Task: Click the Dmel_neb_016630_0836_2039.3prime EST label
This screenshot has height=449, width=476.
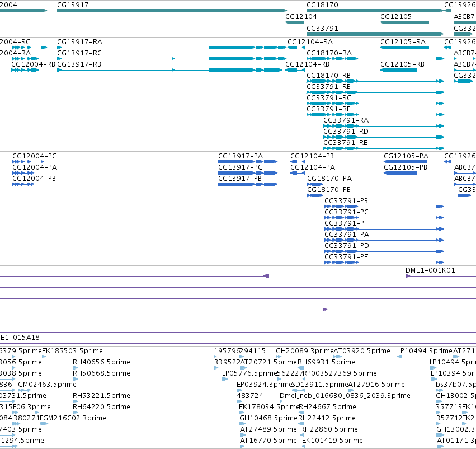Action: [345, 395]
